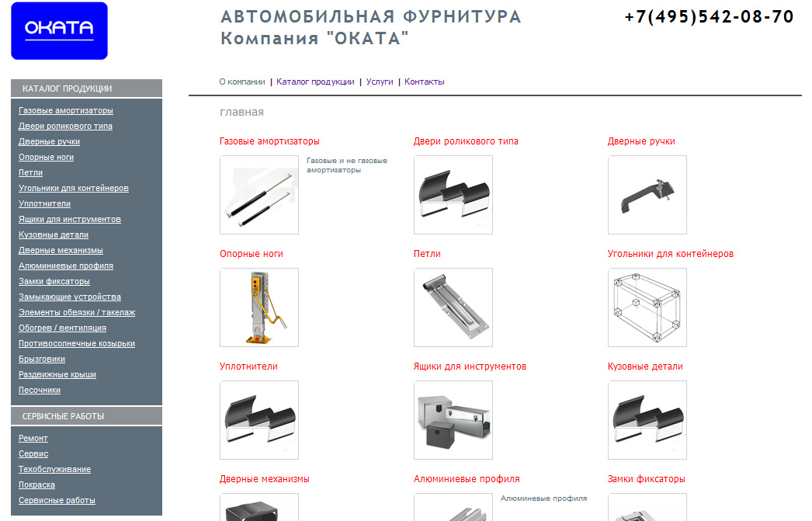Image resolution: width=812 pixels, height=521 pixels.
Task: Select 'Опорные ноги' in the sidebar
Action: point(46,157)
